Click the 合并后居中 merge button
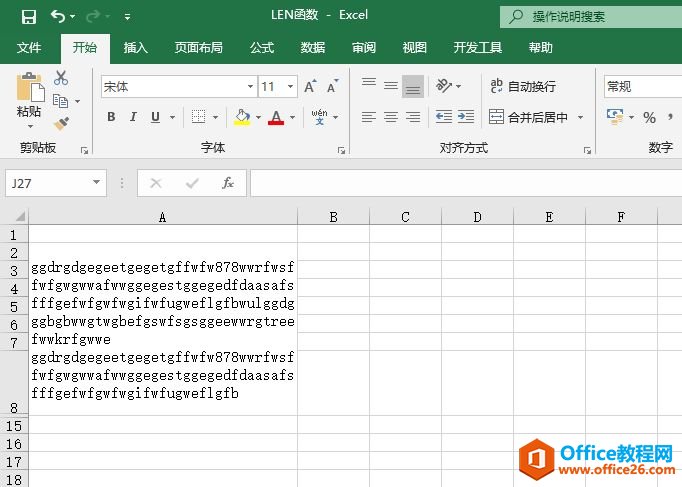682x487 pixels. pyautogui.click(x=528, y=117)
